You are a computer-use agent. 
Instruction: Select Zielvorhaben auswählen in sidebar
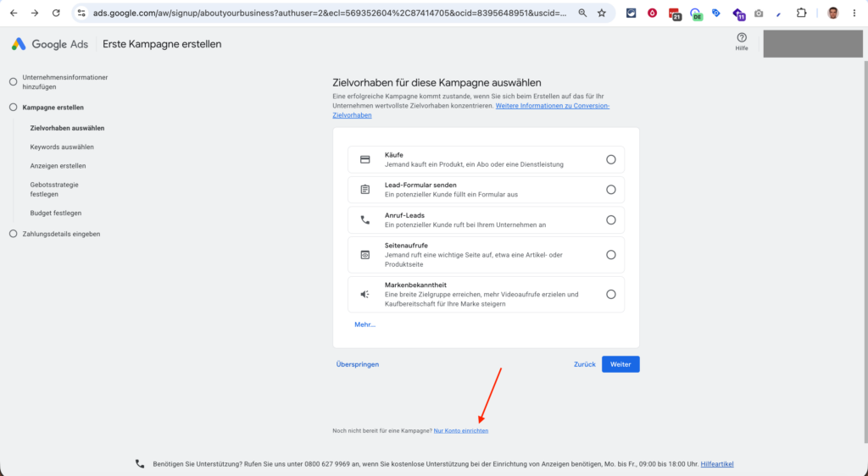coord(67,128)
